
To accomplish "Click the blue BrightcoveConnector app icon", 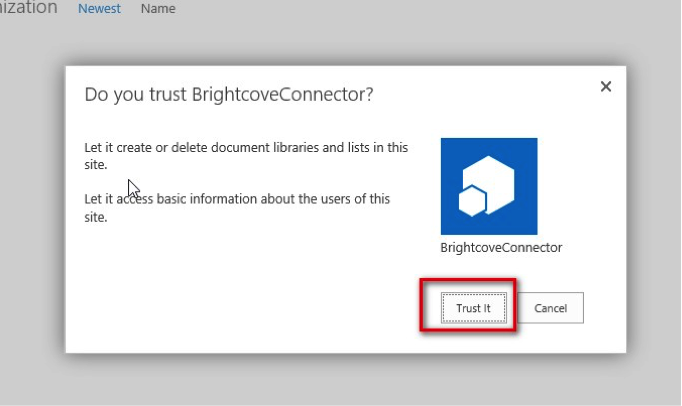I will click(489, 186).
